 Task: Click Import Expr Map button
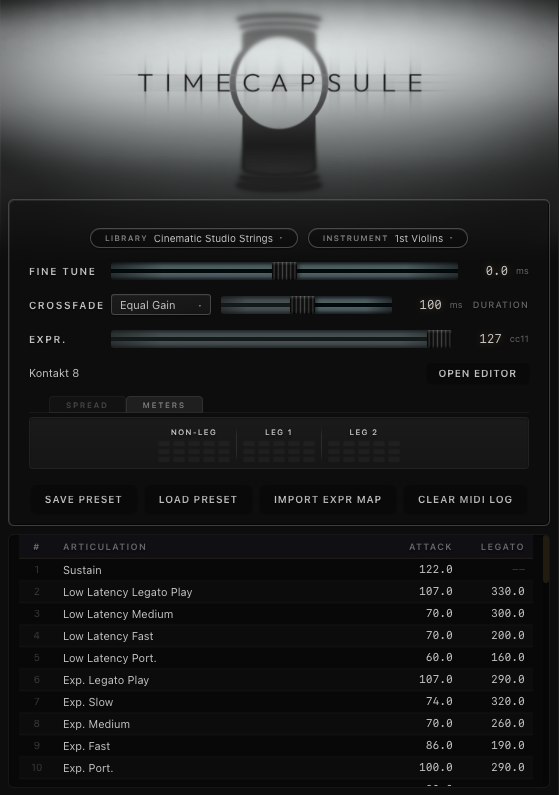(327, 499)
